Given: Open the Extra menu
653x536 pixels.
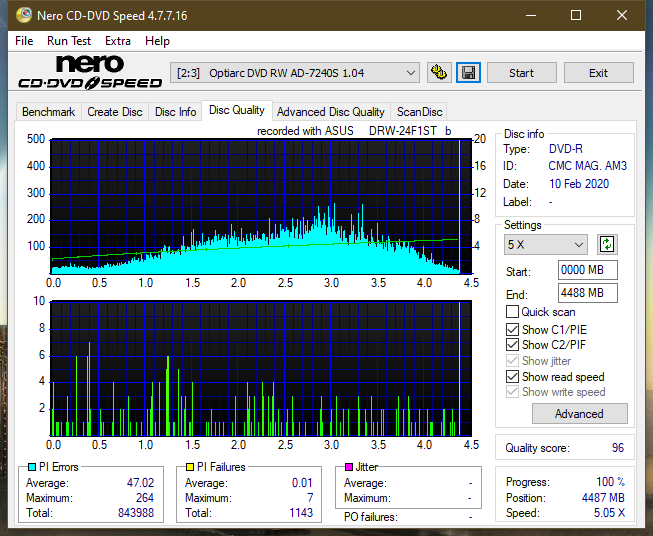Looking at the screenshot, I should 118,41.
